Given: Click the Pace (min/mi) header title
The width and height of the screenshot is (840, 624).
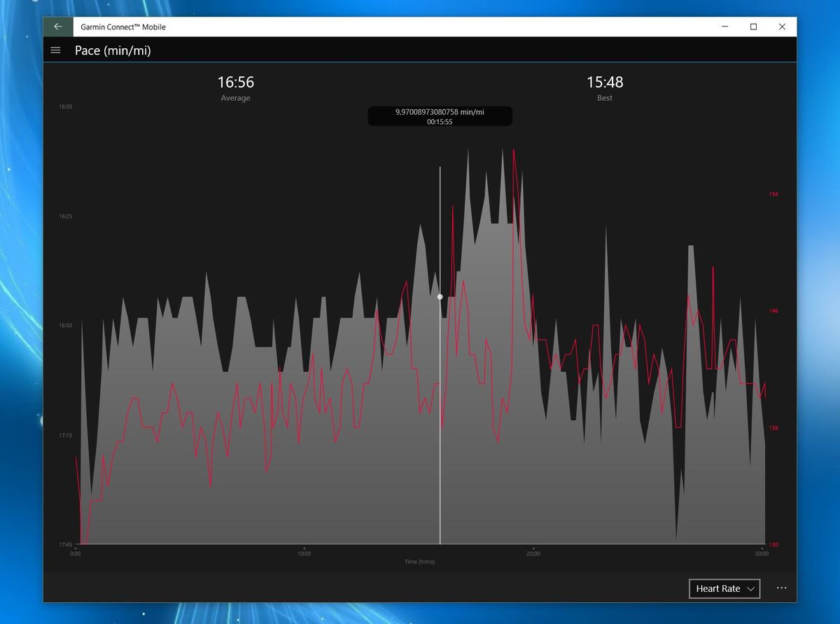Looking at the screenshot, I should (x=113, y=50).
